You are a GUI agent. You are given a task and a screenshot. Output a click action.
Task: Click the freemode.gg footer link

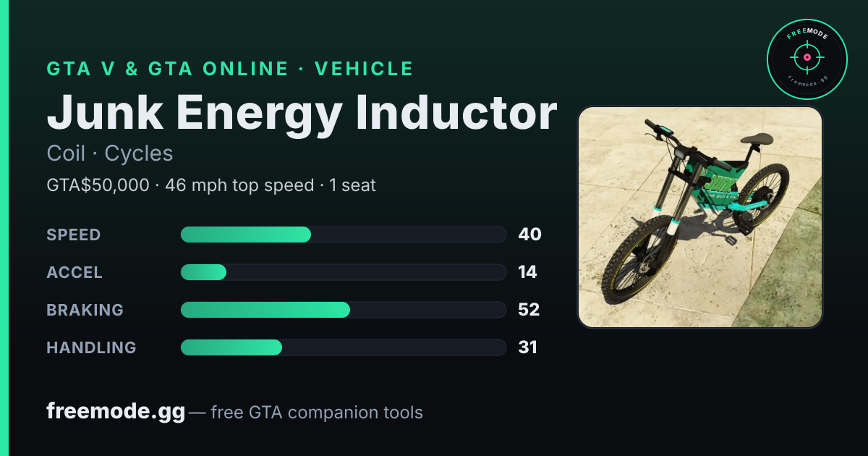click(x=116, y=412)
